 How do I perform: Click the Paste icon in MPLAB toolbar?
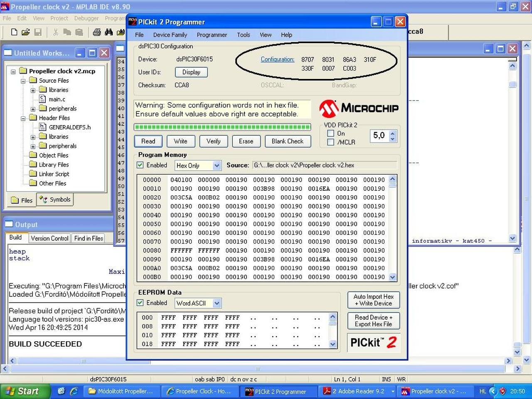point(79,32)
